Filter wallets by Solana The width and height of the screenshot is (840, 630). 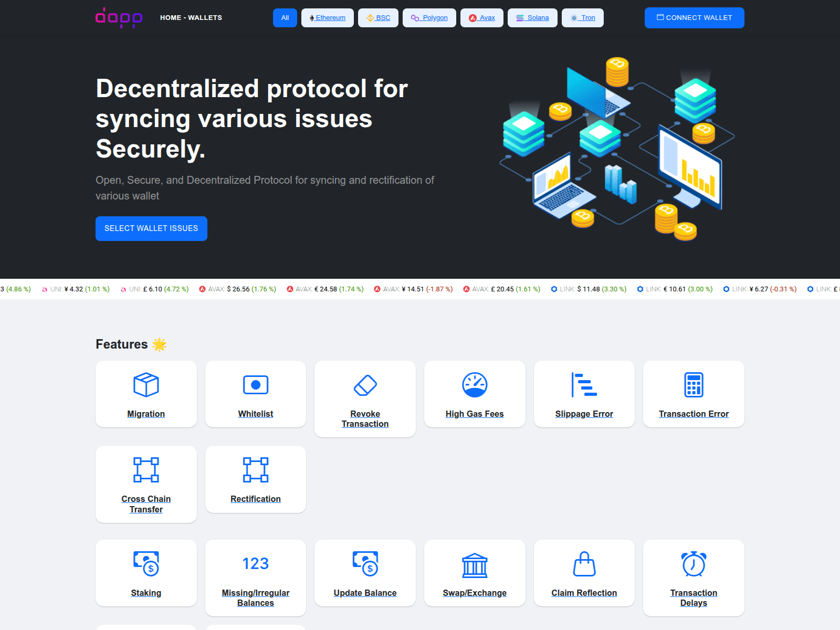(532, 18)
